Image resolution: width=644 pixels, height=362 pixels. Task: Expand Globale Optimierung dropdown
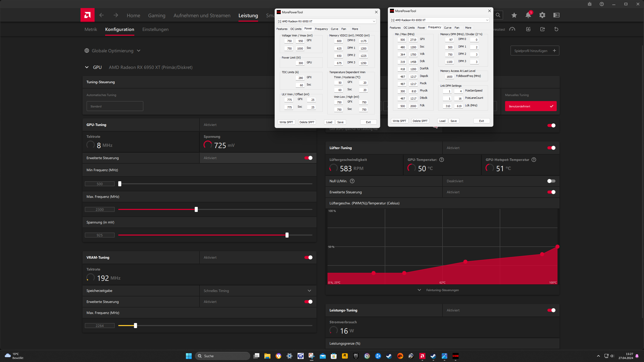click(112, 51)
